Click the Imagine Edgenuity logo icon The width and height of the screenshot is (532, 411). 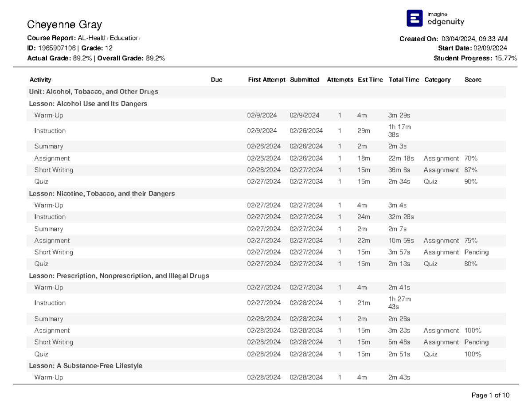click(x=414, y=18)
